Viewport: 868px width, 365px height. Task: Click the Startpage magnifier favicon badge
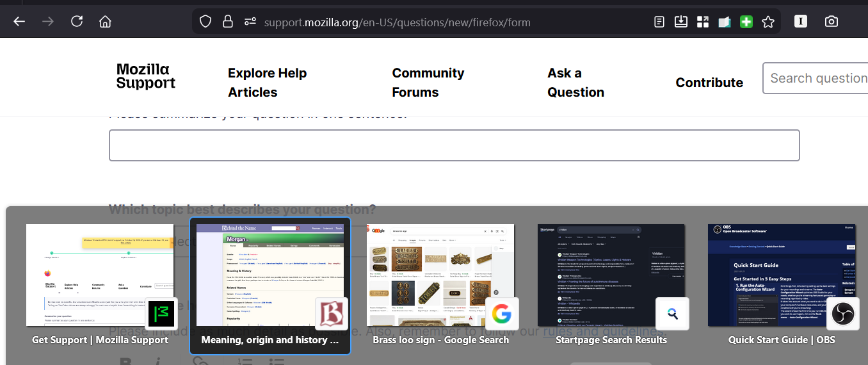click(x=672, y=314)
